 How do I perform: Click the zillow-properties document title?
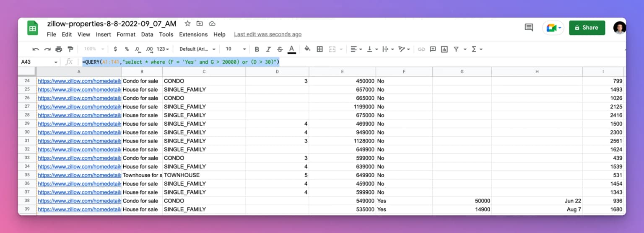[112, 23]
